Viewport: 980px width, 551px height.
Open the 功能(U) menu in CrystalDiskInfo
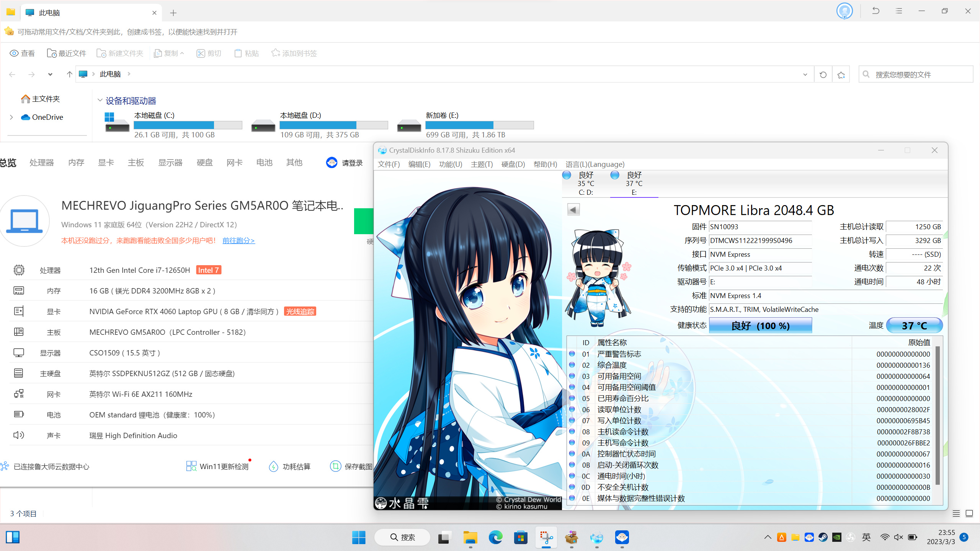pyautogui.click(x=450, y=164)
